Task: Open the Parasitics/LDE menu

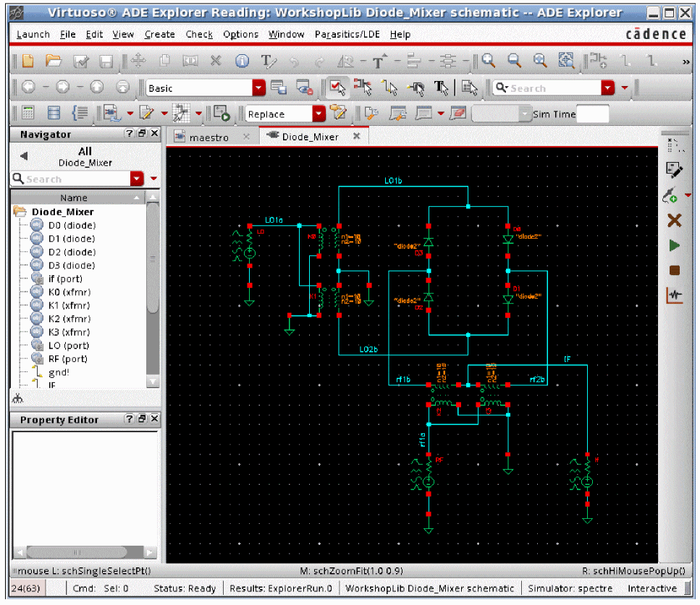Action: (348, 34)
